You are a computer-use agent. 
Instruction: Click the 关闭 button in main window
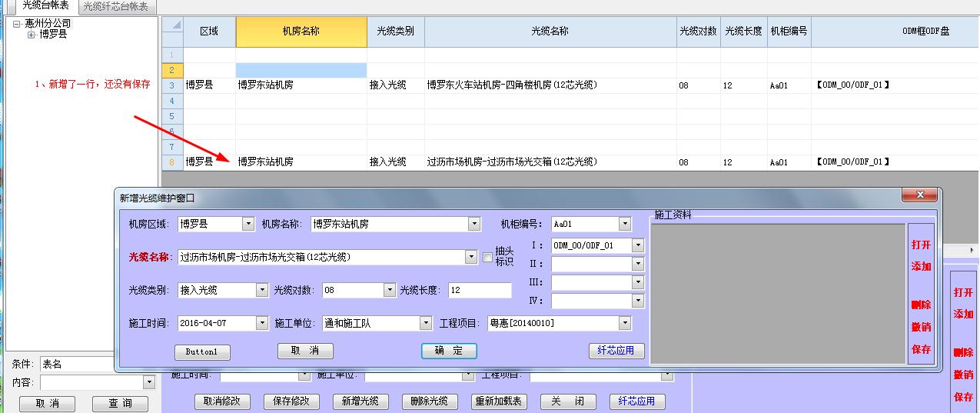click(x=568, y=401)
